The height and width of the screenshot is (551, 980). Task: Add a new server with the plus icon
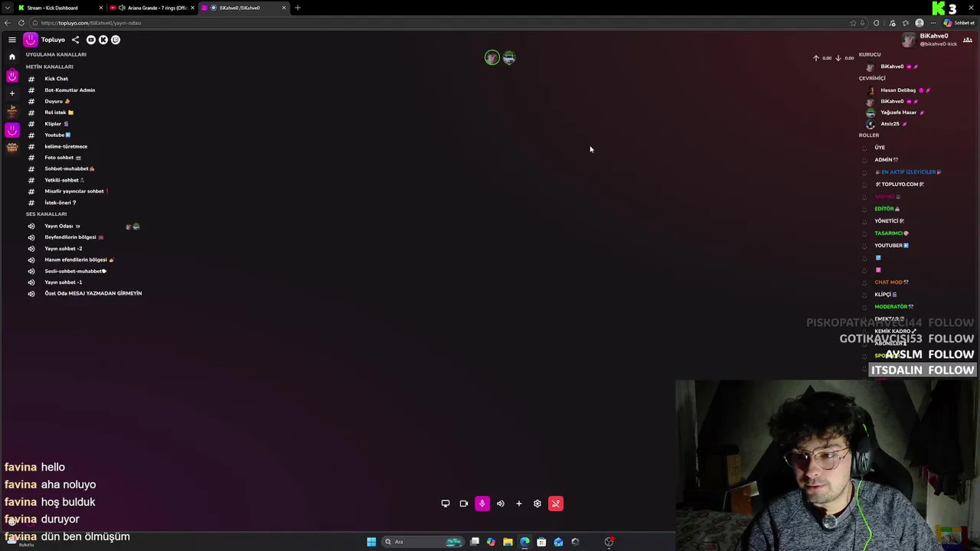[x=11, y=93]
